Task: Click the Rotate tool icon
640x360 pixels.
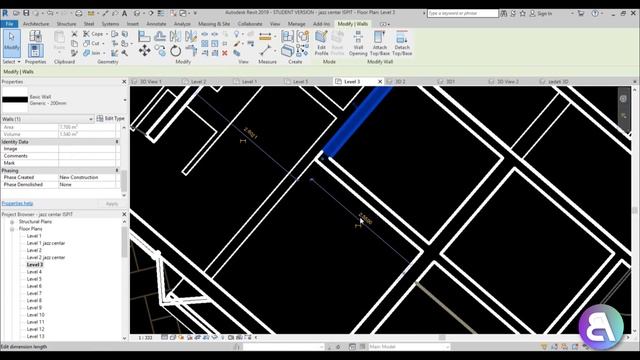Action: 176,51
